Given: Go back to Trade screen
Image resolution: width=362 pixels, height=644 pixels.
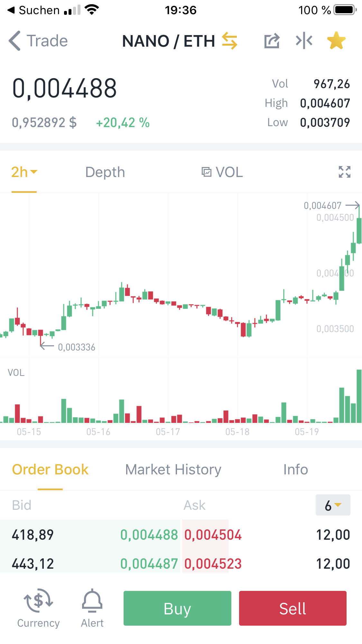Looking at the screenshot, I should [38, 41].
